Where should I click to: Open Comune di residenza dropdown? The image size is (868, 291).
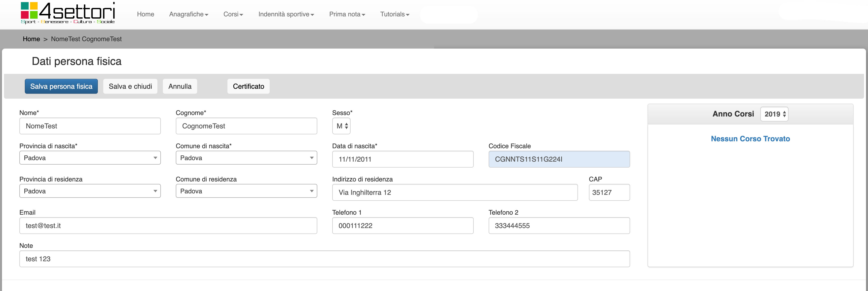(x=246, y=191)
